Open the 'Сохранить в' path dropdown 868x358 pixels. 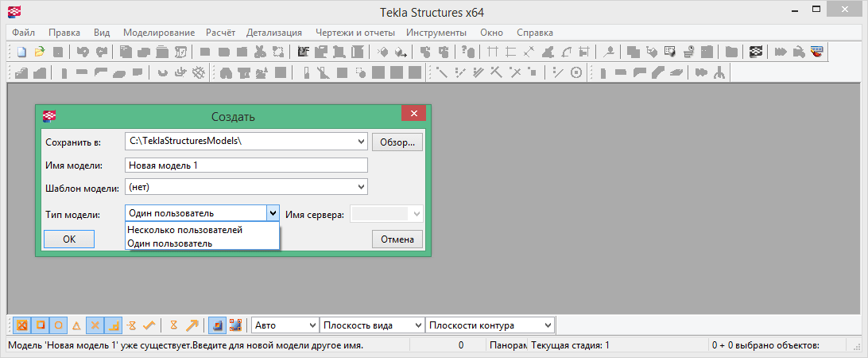[x=362, y=142]
